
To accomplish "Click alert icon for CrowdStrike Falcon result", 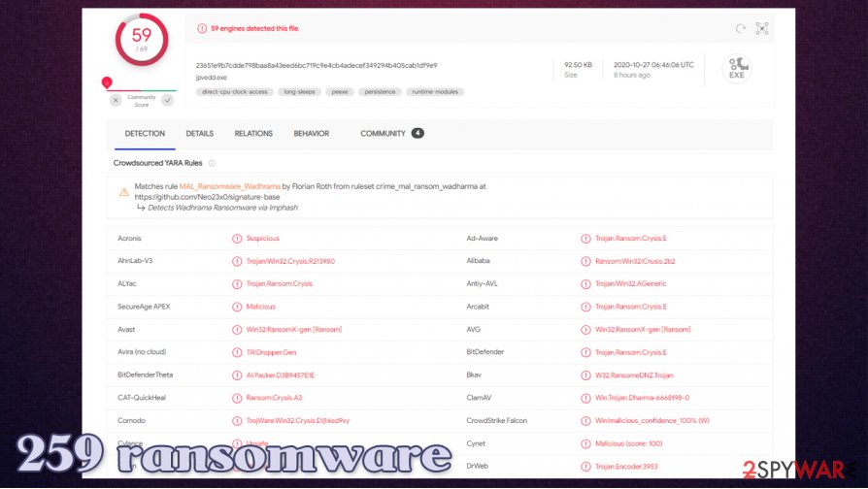I will click(585, 421).
